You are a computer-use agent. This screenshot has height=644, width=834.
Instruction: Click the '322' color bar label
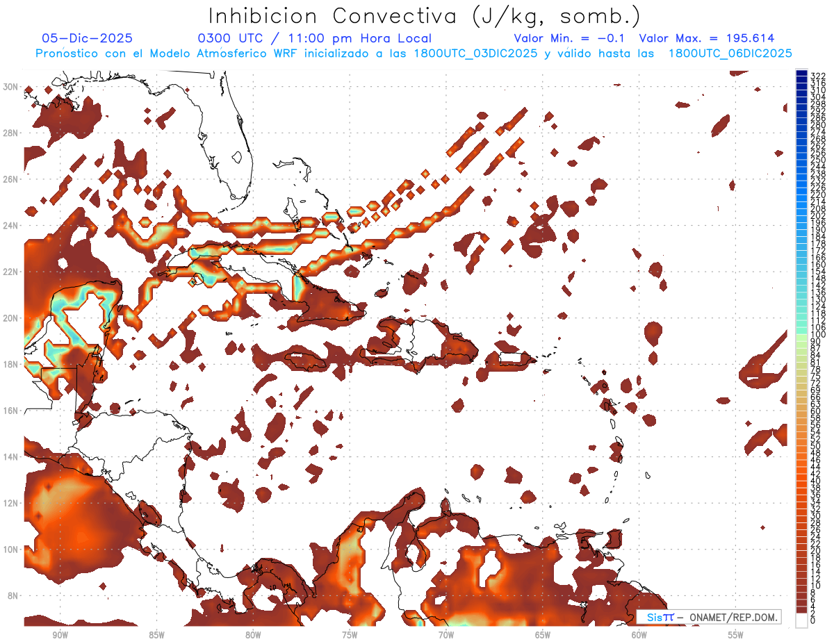(x=818, y=75)
